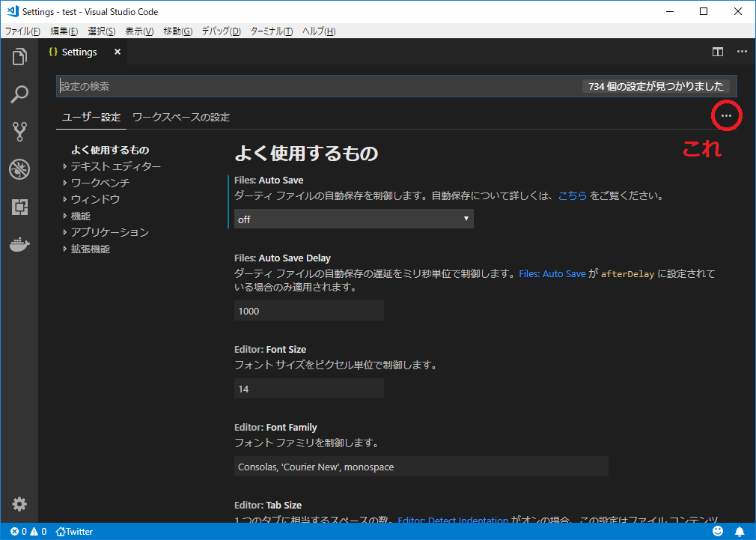
Task: Click the よく使用するもの page heading
Action: pyautogui.click(x=306, y=154)
